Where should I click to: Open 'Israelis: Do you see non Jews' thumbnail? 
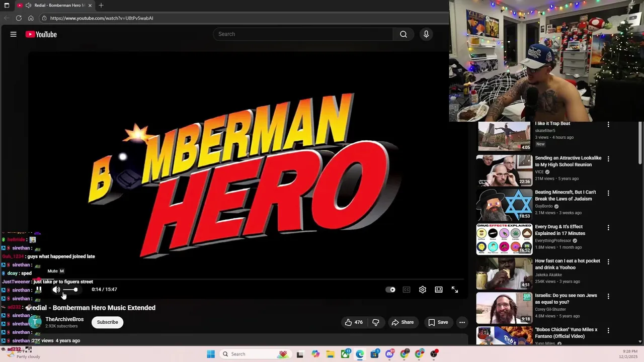[x=504, y=308]
